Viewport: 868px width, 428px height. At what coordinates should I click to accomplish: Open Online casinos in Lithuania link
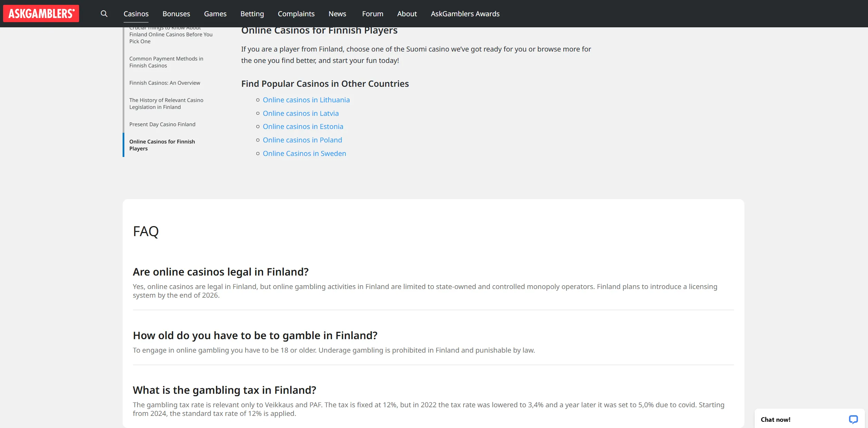[306, 100]
